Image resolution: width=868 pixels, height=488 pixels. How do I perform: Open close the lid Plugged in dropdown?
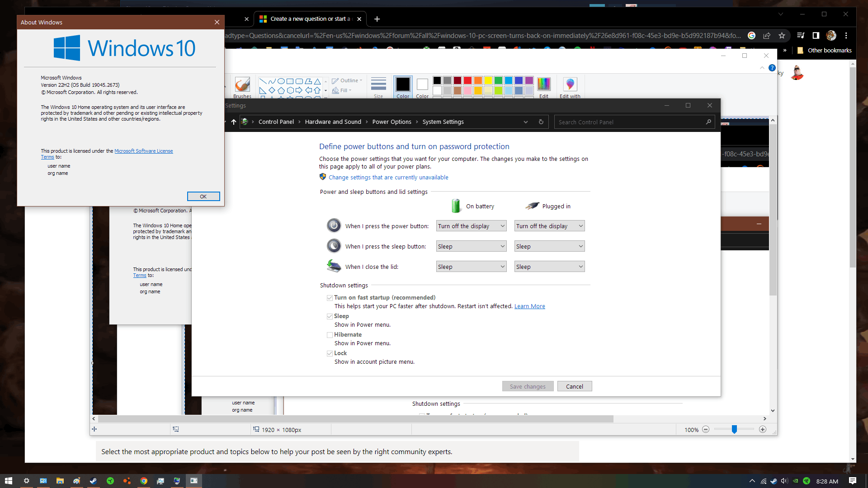point(549,267)
